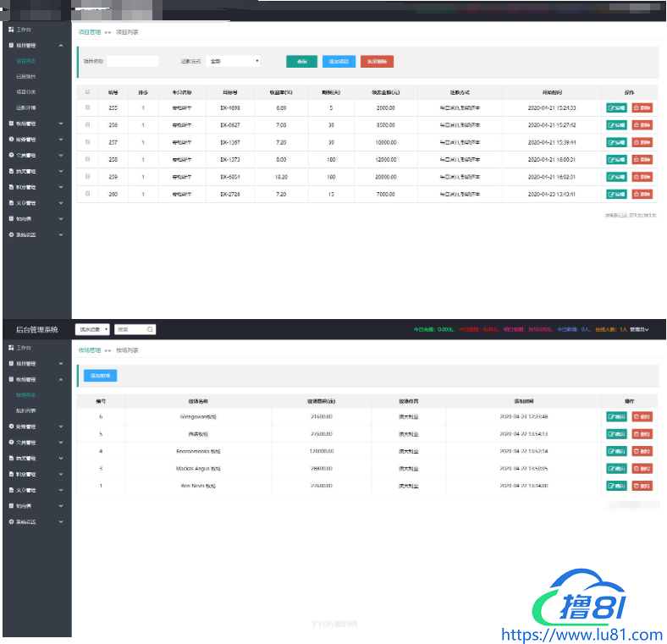Image resolution: width=667 pixels, height=644 pixels.
Task: Open 工作台 in the upper sidebar
Action: coord(24,30)
